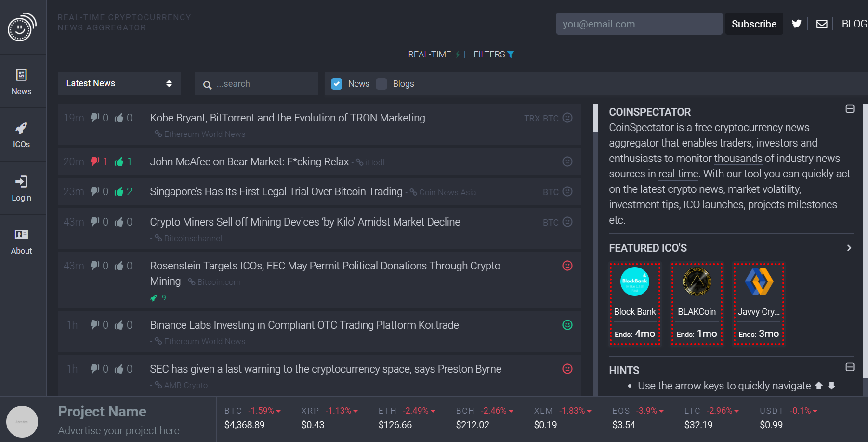868x442 pixels.
Task: Enable the Blogs checkbox
Action: 381,84
